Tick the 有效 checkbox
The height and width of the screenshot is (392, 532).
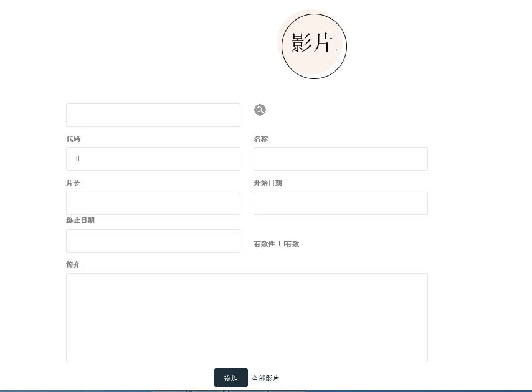(282, 244)
